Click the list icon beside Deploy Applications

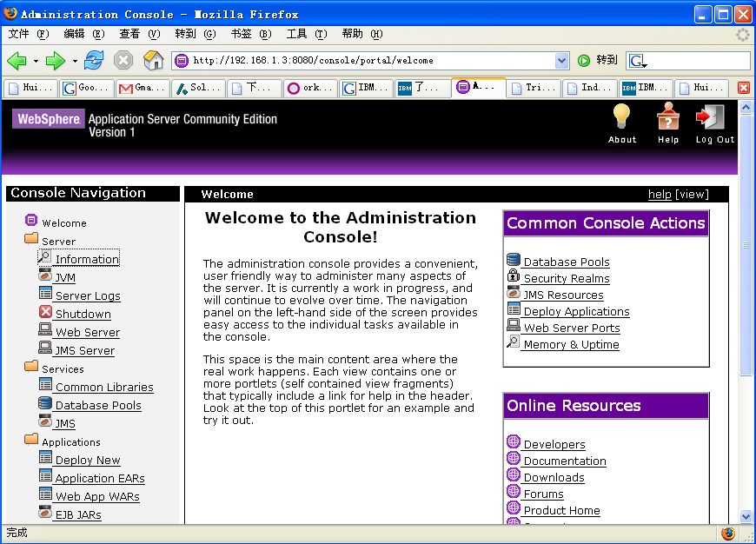(514, 308)
